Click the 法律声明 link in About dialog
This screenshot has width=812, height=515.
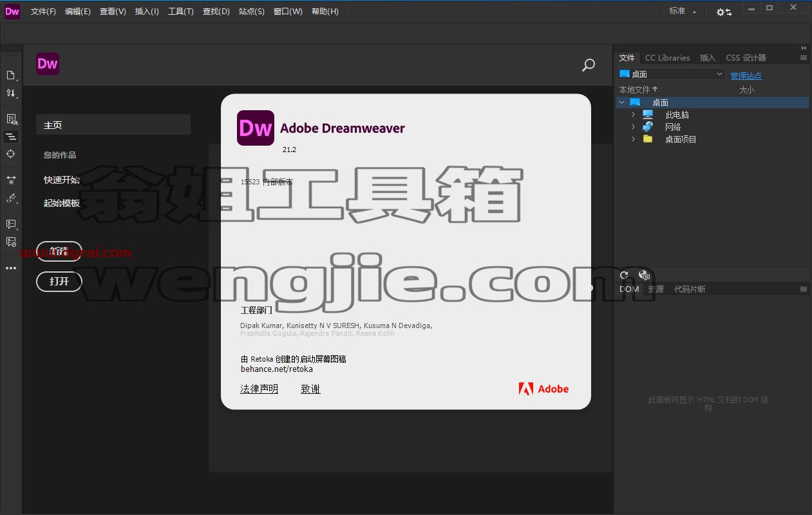click(x=259, y=389)
